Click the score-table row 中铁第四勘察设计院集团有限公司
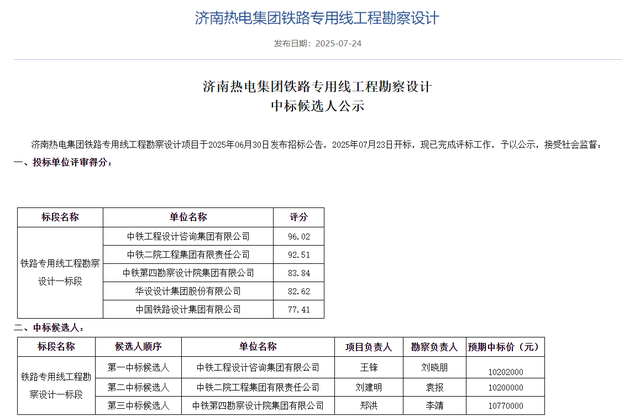This screenshot has width=640, height=416. point(188,273)
